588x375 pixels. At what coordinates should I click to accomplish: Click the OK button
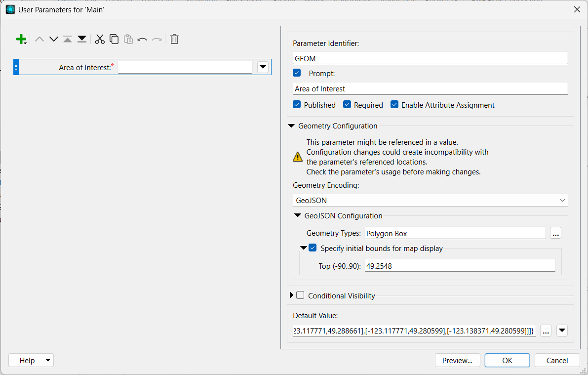tap(507, 360)
